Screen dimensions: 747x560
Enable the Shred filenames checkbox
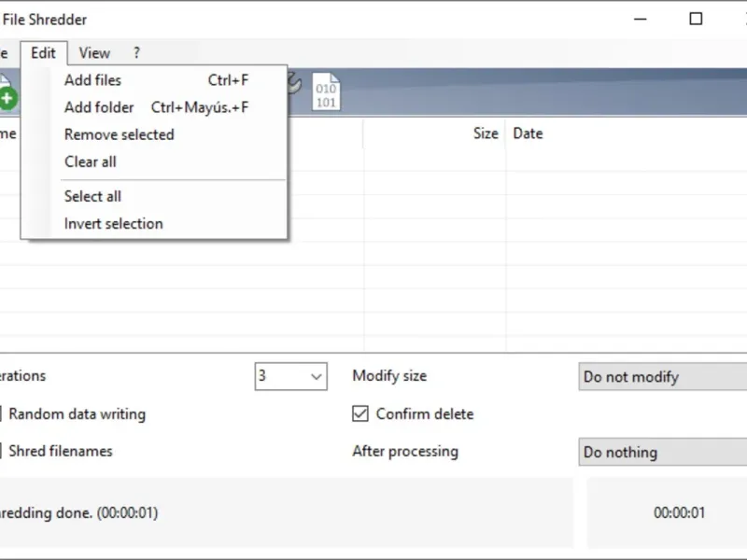(x=2, y=451)
